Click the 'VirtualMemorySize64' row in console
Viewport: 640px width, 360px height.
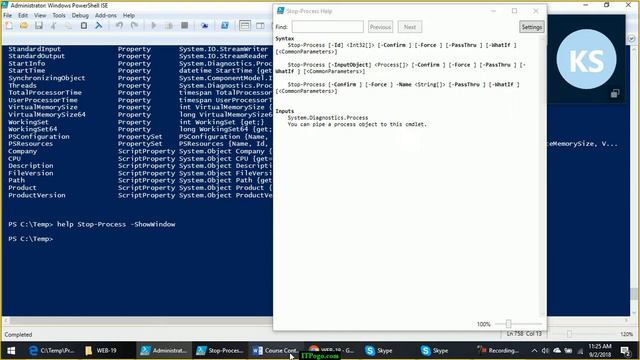coord(140,114)
